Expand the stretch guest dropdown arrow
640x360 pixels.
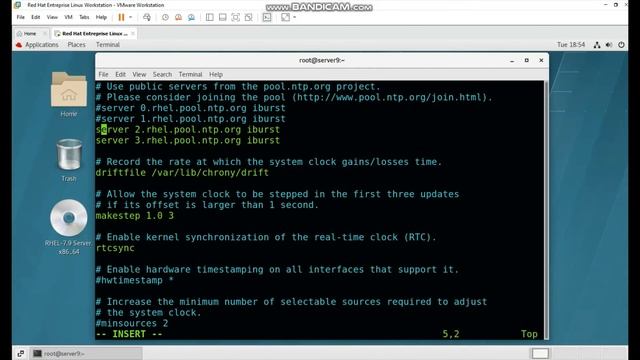(295, 17)
